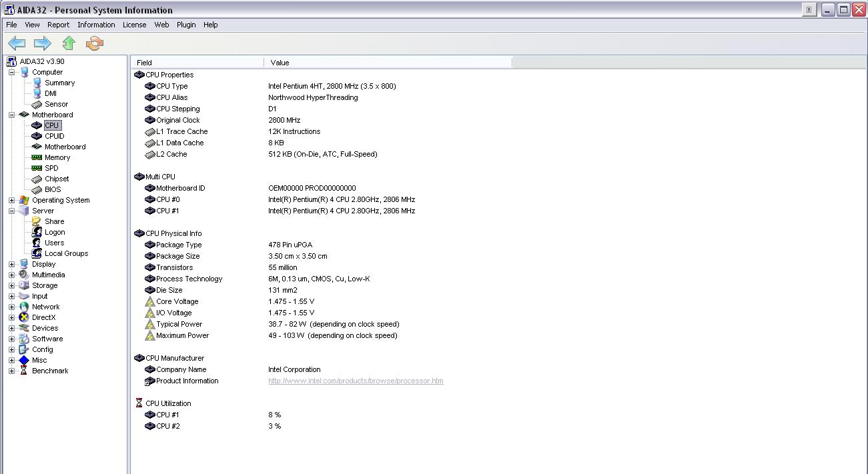Open the Help menu
This screenshot has height=474, width=868.
pyautogui.click(x=211, y=25)
